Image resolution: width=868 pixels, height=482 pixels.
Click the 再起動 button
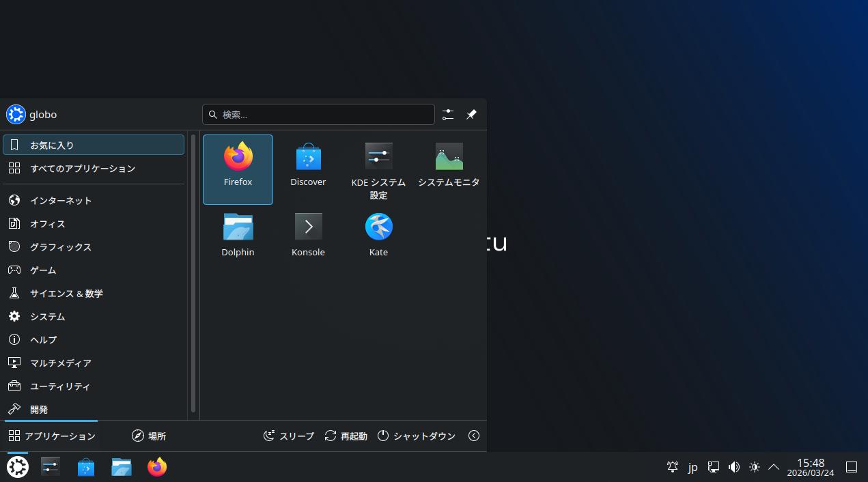click(346, 436)
